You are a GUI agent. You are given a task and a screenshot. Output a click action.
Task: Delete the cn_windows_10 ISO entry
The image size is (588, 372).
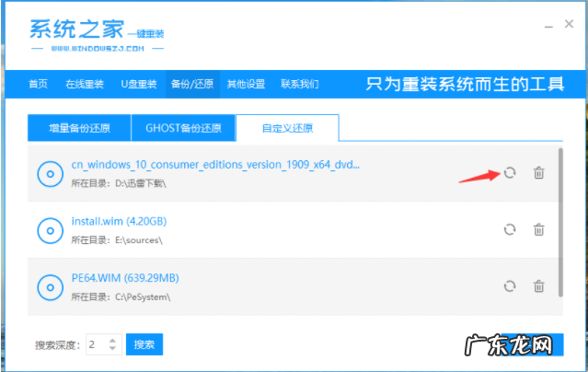(x=539, y=173)
